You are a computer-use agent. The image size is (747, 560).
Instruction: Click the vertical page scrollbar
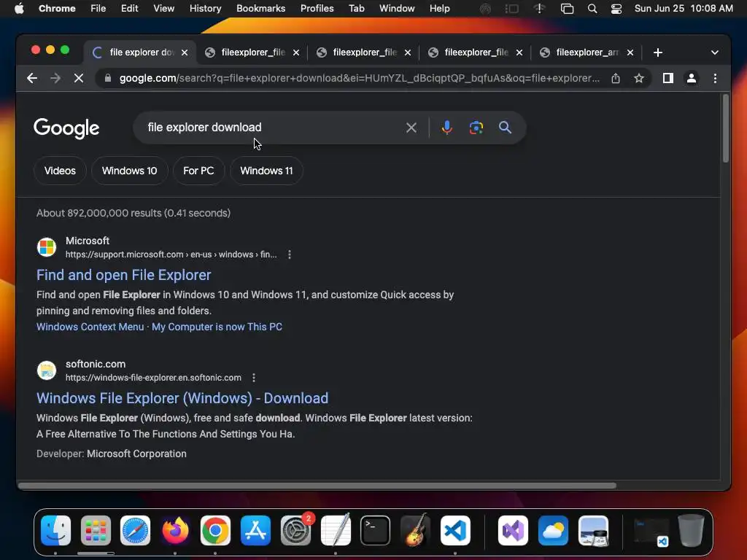(726, 128)
